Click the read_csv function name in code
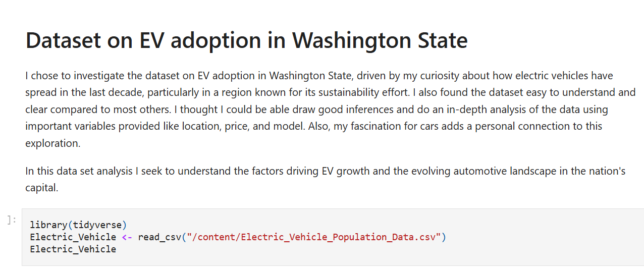This screenshot has width=644, height=270. 159,237
